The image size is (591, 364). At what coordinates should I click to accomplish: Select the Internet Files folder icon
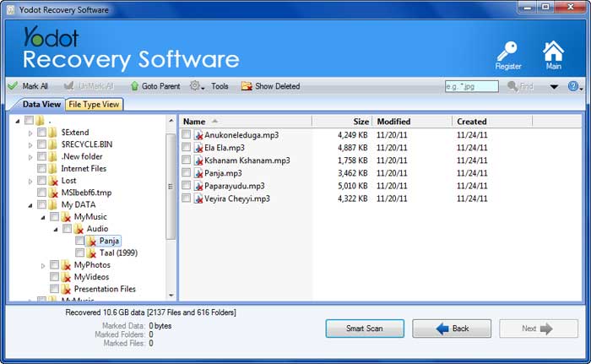[52, 168]
